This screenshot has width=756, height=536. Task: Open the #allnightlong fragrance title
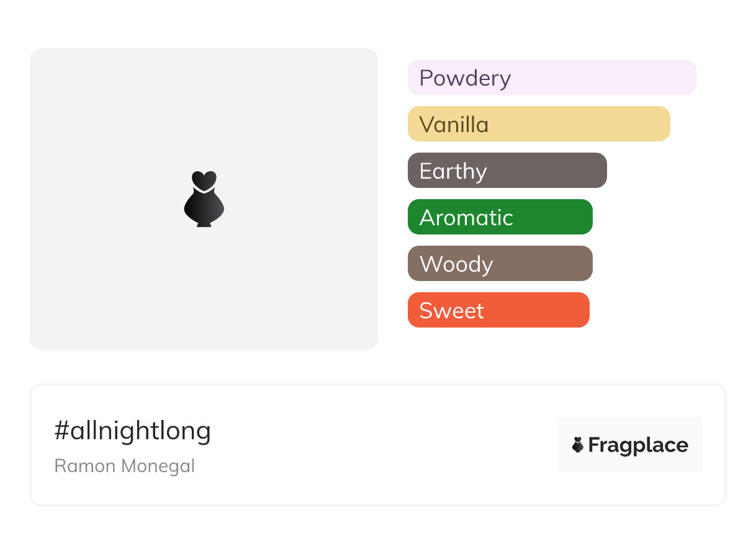[x=133, y=431]
